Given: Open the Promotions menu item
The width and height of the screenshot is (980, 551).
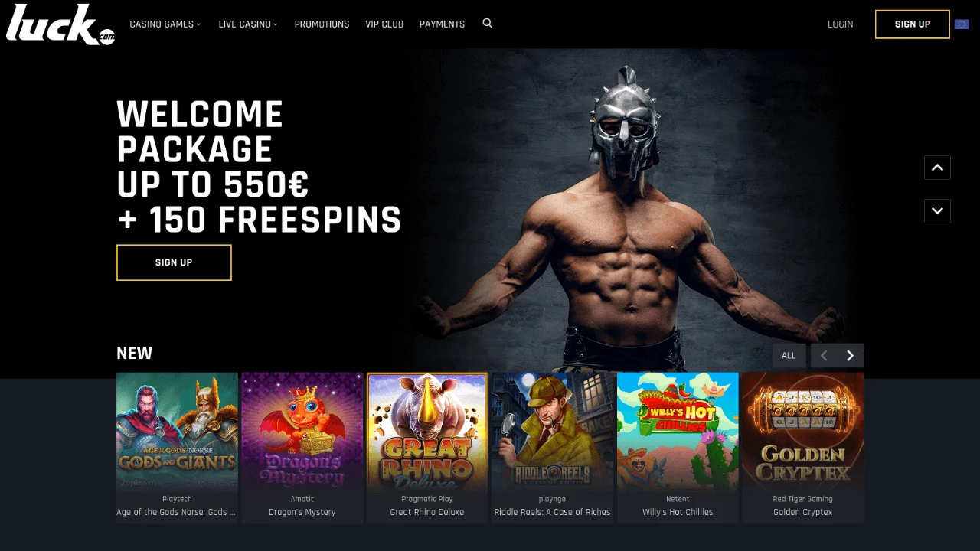Looking at the screenshot, I should pyautogui.click(x=322, y=24).
